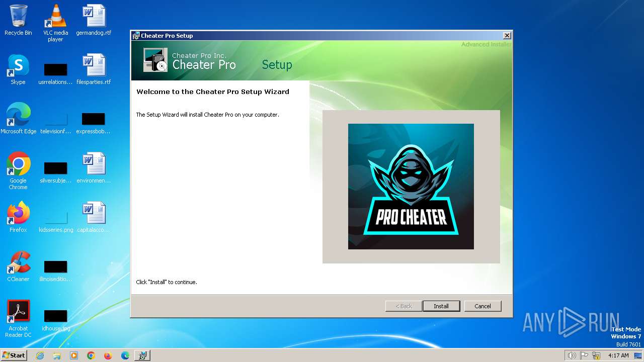Select the CCleaner desktop shortcut
Screen dimensions: 644x362
(x=18, y=266)
